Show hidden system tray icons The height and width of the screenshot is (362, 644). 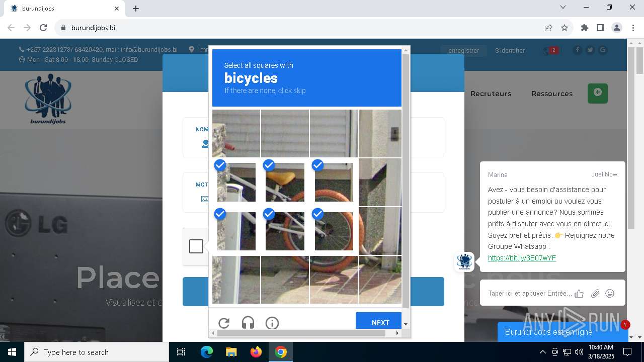pos(542,352)
